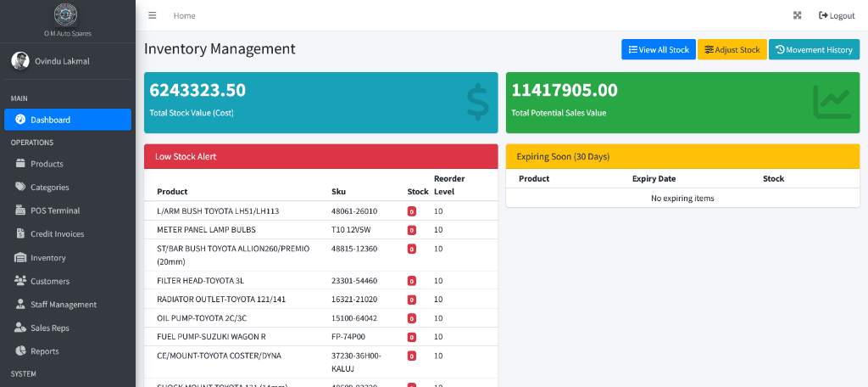The height and width of the screenshot is (387, 868).
Task: Click the Reorder Level column header
Action: click(x=449, y=185)
